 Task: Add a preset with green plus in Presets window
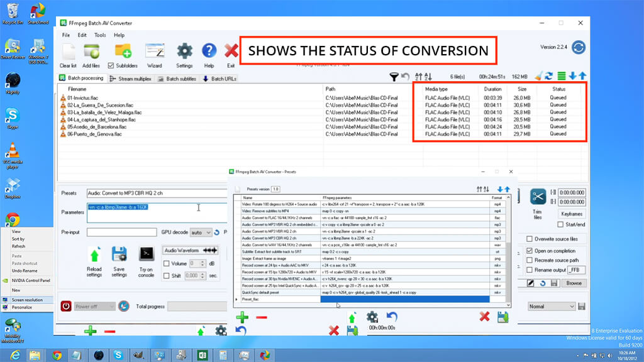(x=242, y=317)
